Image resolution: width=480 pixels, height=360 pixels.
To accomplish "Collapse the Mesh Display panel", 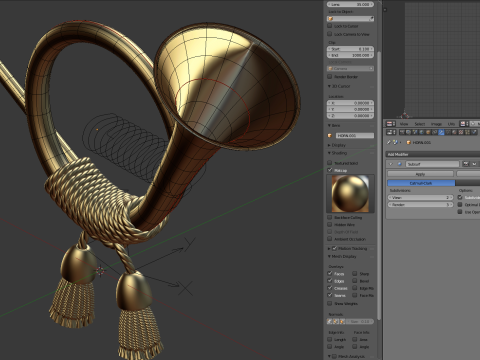I will click(x=329, y=256).
